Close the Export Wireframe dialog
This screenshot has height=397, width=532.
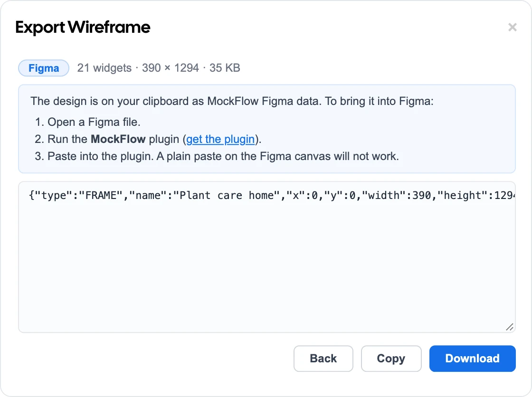[x=513, y=27]
